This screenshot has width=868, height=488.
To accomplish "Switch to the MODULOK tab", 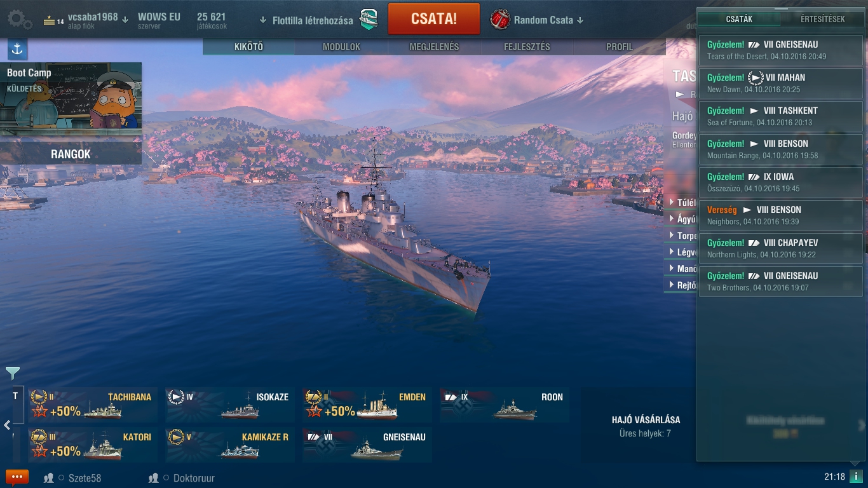I will click(x=341, y=47).
